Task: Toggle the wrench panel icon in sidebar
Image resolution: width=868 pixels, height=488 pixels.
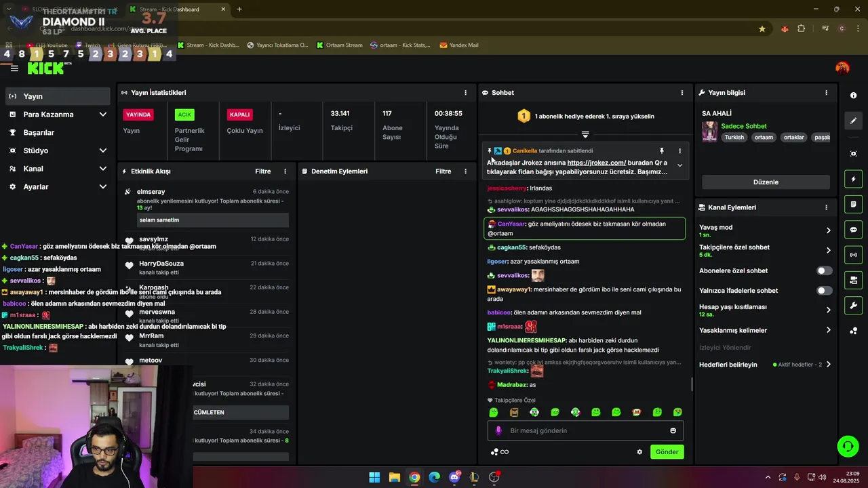Action: click(x=853, y=305)
